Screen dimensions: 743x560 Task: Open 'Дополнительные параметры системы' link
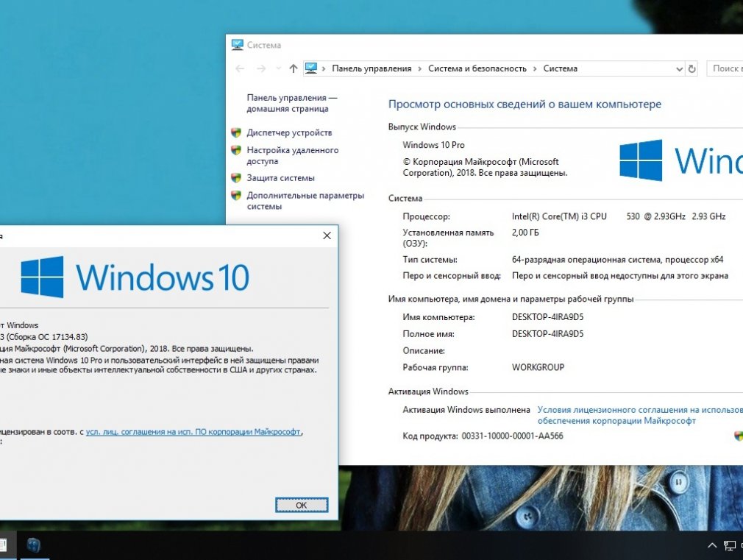pos(305,201)
